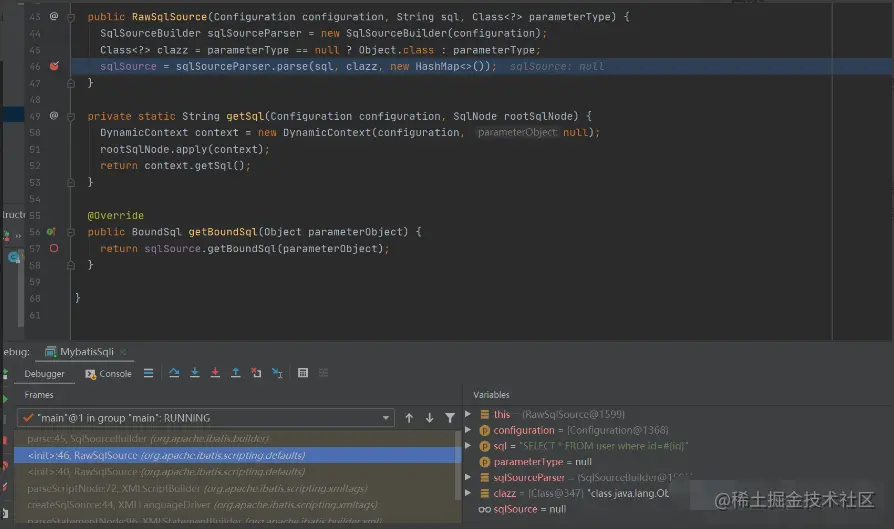Select next frame with the down arrow

click(x=429, y=418)
